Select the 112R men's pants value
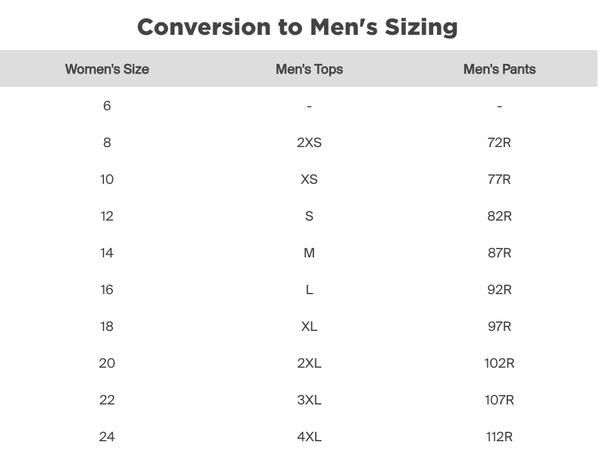 click(x=499, y=436)
